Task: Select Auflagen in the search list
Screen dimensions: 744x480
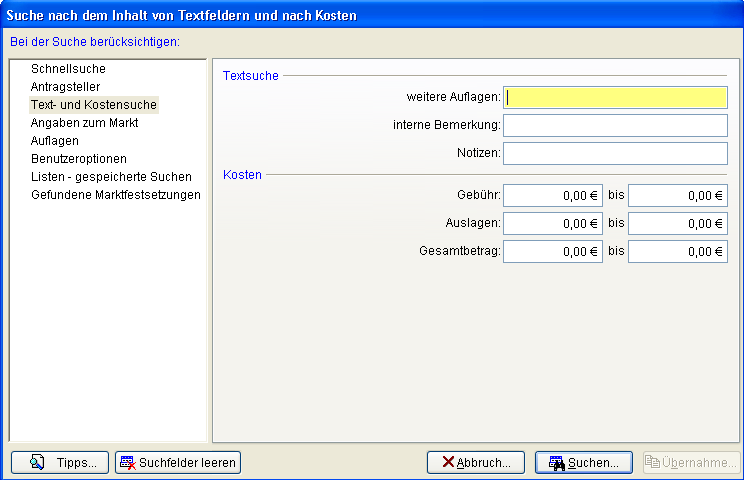Action: point(55,141)
